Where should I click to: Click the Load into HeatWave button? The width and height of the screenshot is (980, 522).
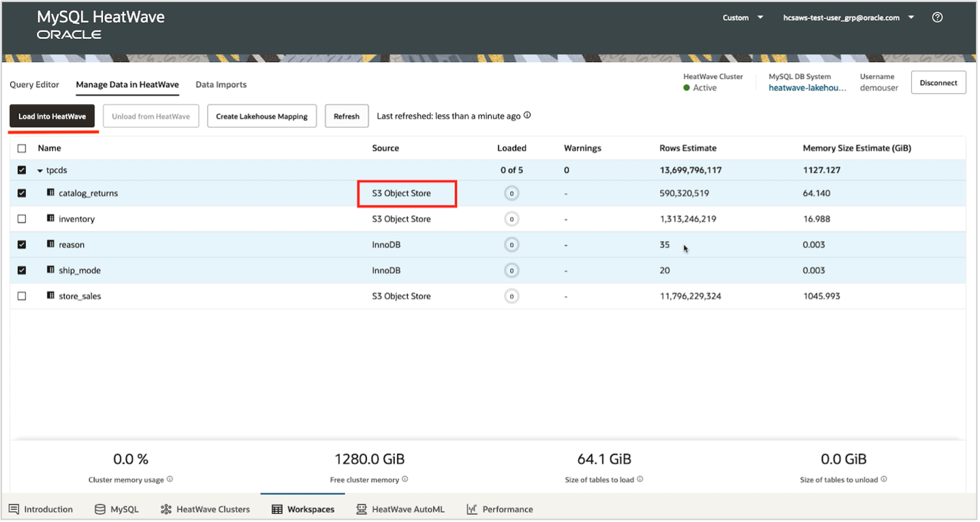52,116
